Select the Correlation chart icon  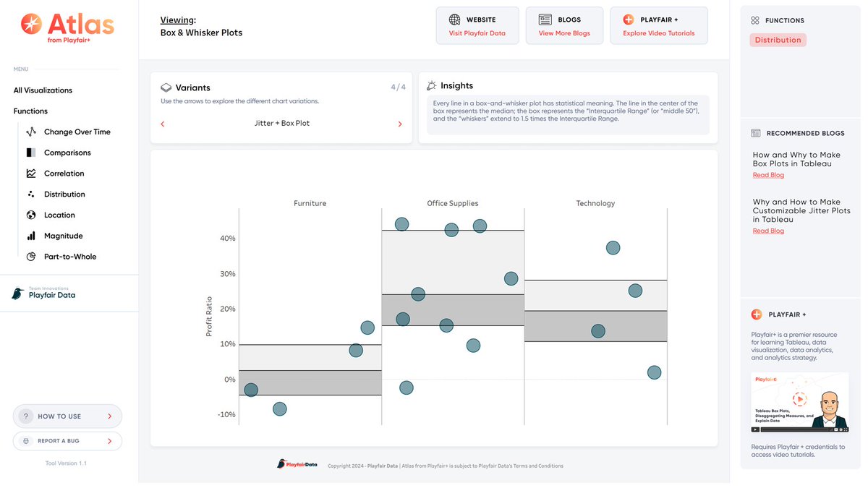coord(31,174)
